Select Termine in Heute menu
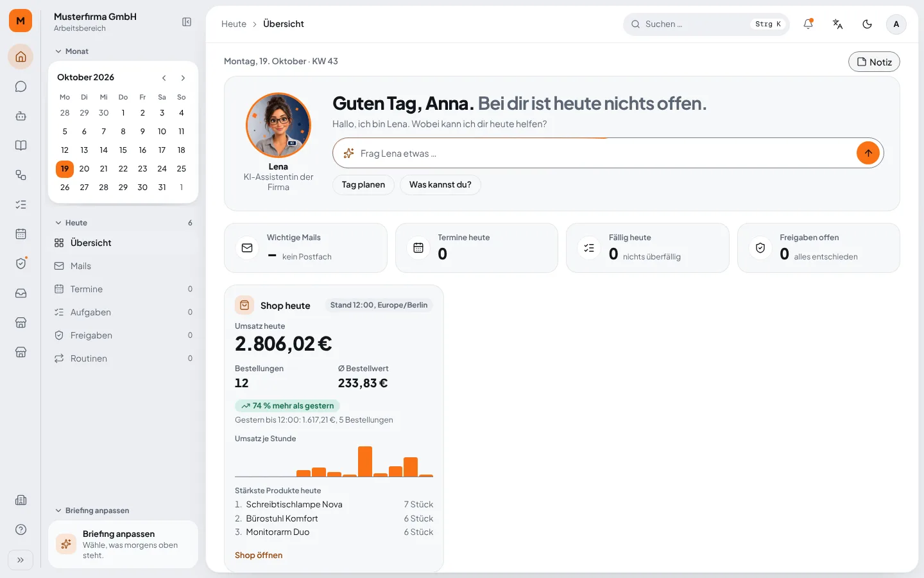Viewport: 924px width, 578px height. [x=123, y=289]
